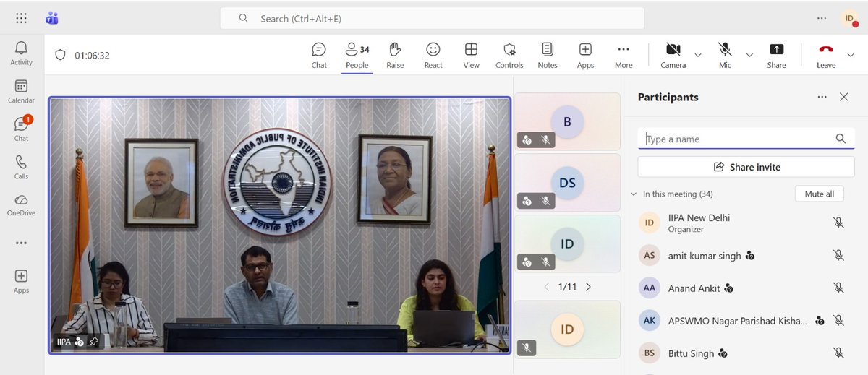Open Activity in the left sidebar

(x=21, y=53)
